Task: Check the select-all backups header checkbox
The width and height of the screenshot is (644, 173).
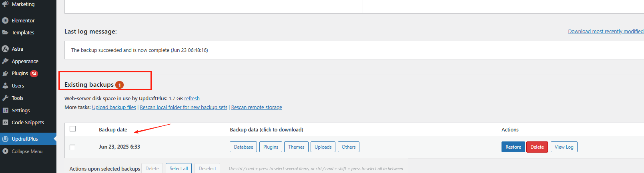Action: (x=72, y=129)
